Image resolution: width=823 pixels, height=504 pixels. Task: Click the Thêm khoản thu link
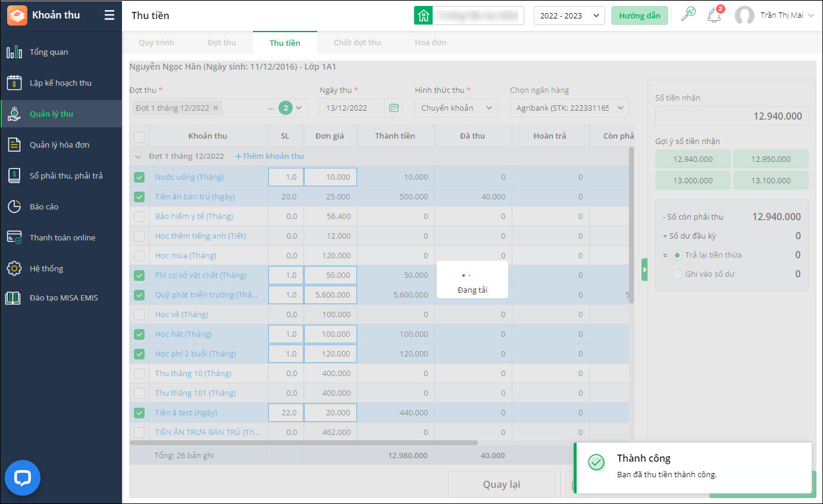270,156
